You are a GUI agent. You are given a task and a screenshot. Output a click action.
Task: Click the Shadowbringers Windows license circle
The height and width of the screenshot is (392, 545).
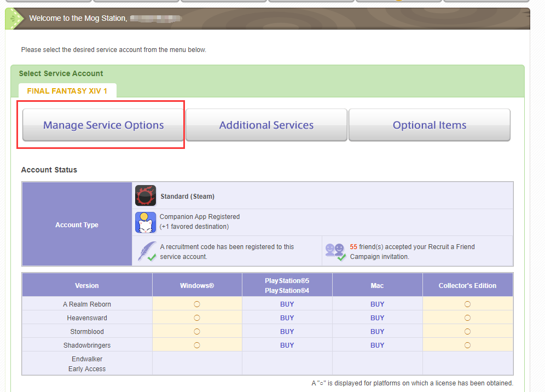coord(197,345)
